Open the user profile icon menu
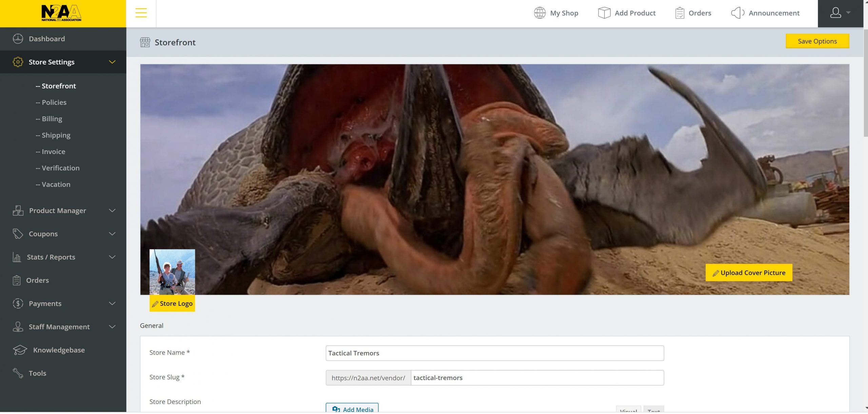Screen dimensions: 868x414 pos(835,13)
